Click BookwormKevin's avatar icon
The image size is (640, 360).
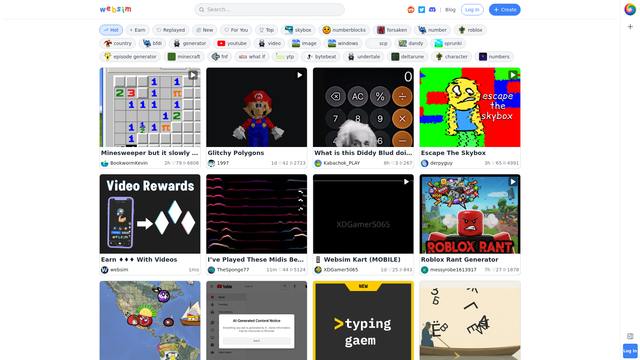point(104,163)
